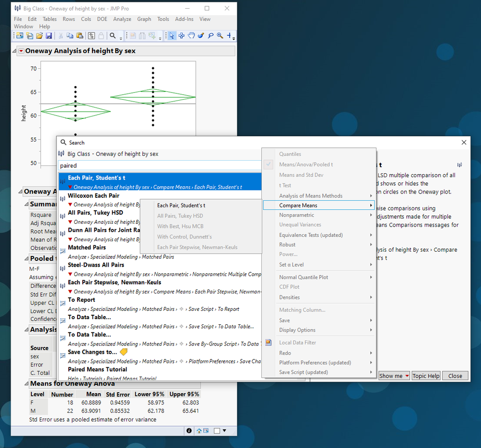Viewport: 481px width, 448px height.
Task: Open the Window menu
Action: [23, 26]
